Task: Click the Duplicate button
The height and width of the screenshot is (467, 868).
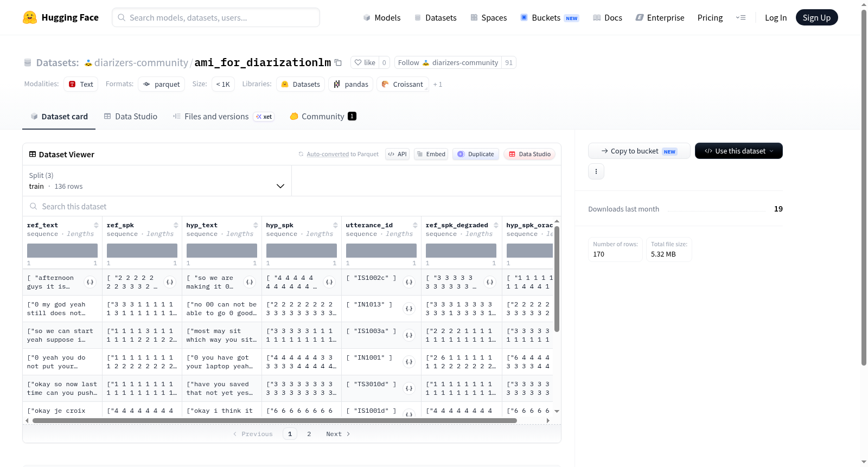Action: 476,154
